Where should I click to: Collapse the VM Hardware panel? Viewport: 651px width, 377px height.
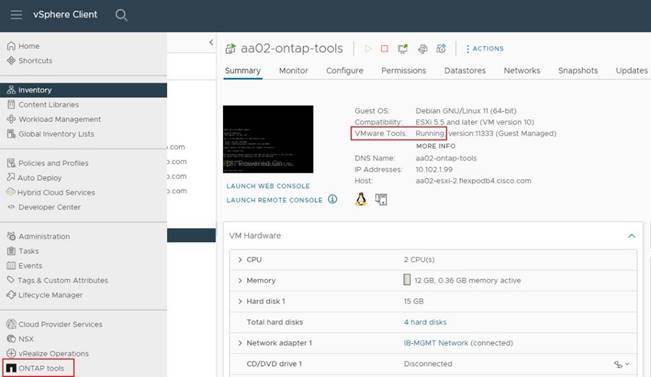[x=631, y=236]
